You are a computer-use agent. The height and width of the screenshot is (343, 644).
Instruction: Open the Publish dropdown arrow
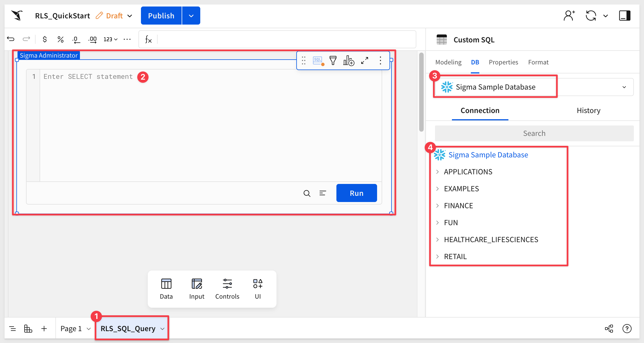click(191, 16)
